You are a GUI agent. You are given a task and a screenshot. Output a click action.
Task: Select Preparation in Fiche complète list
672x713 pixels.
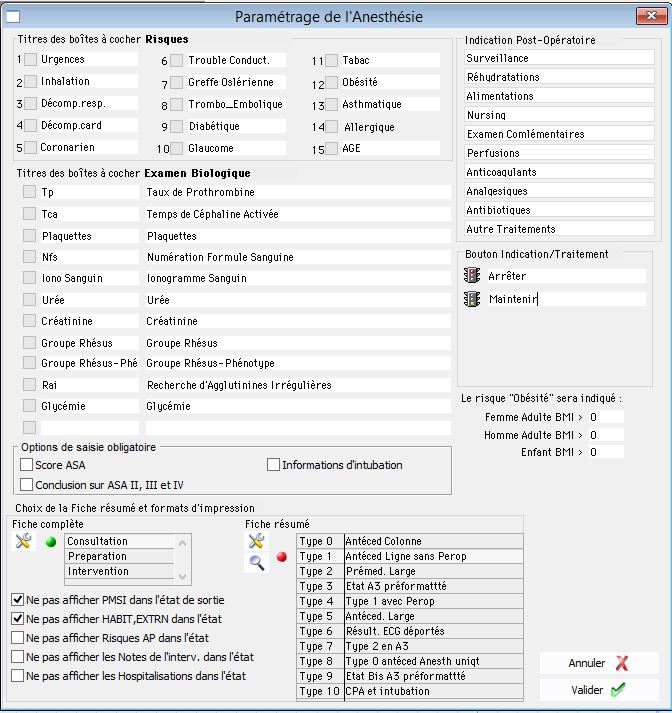point(120,556)
